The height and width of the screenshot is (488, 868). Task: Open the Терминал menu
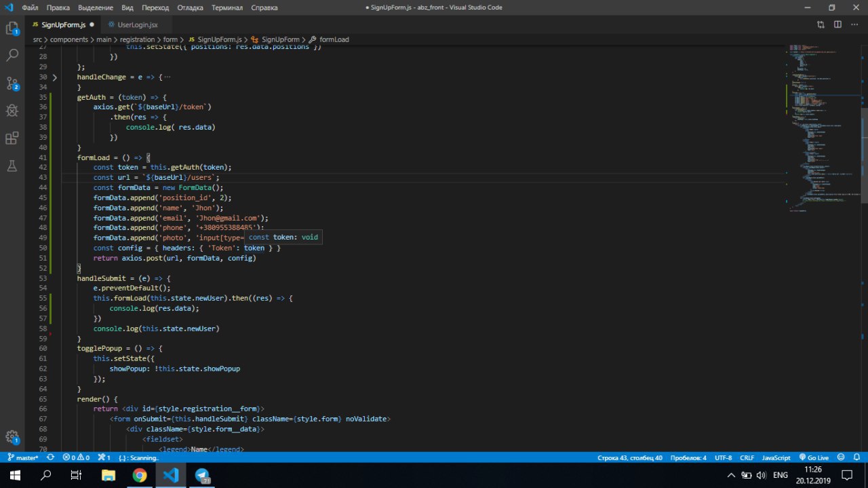pyautogui.click(x=227, y=7)
